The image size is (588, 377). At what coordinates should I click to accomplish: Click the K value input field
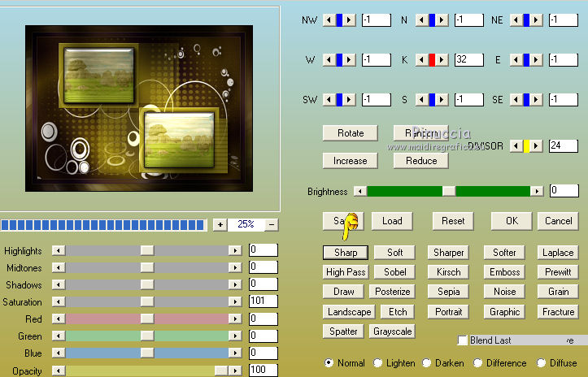468,59
